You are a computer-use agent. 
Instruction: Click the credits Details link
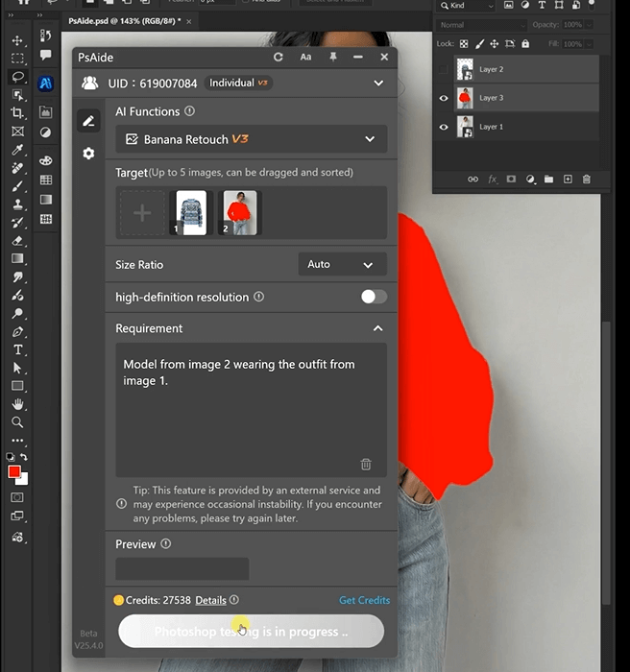(210, 600)
